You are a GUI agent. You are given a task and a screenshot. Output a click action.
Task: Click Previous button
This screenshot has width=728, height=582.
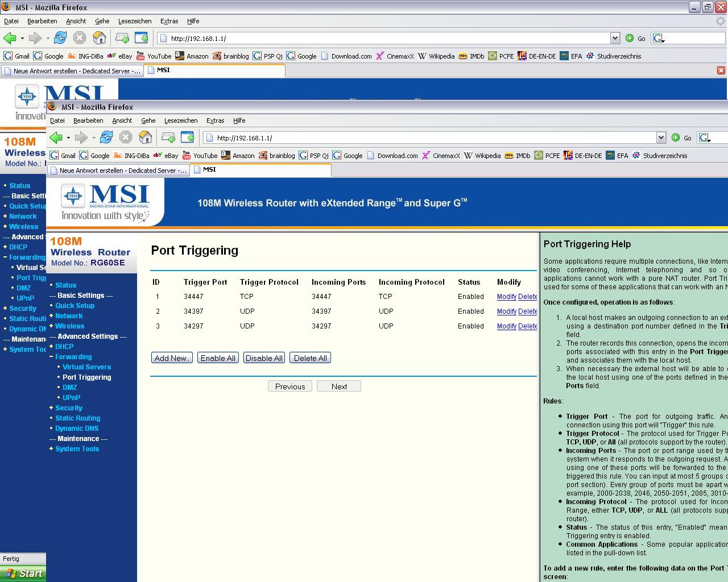290,386
